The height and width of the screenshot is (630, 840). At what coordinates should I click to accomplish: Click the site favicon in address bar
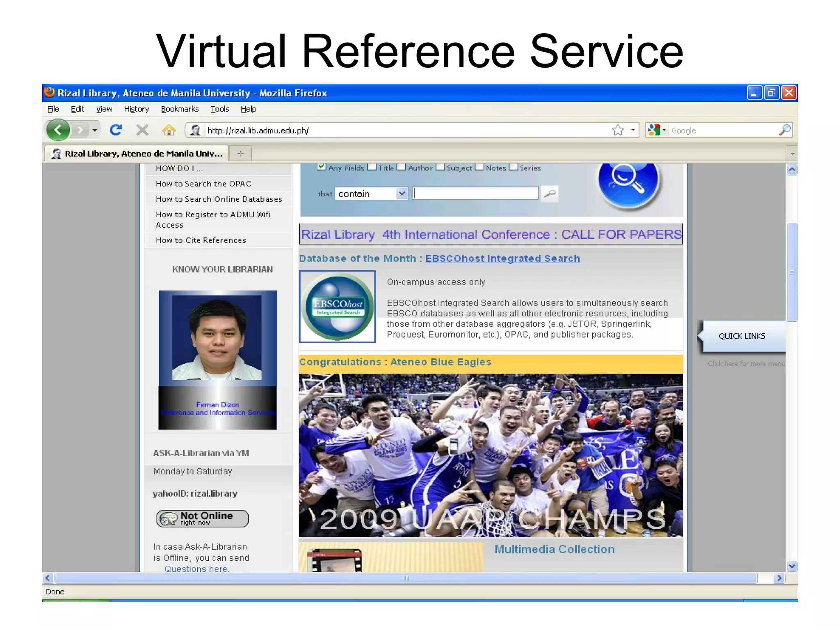pos(196,130)
